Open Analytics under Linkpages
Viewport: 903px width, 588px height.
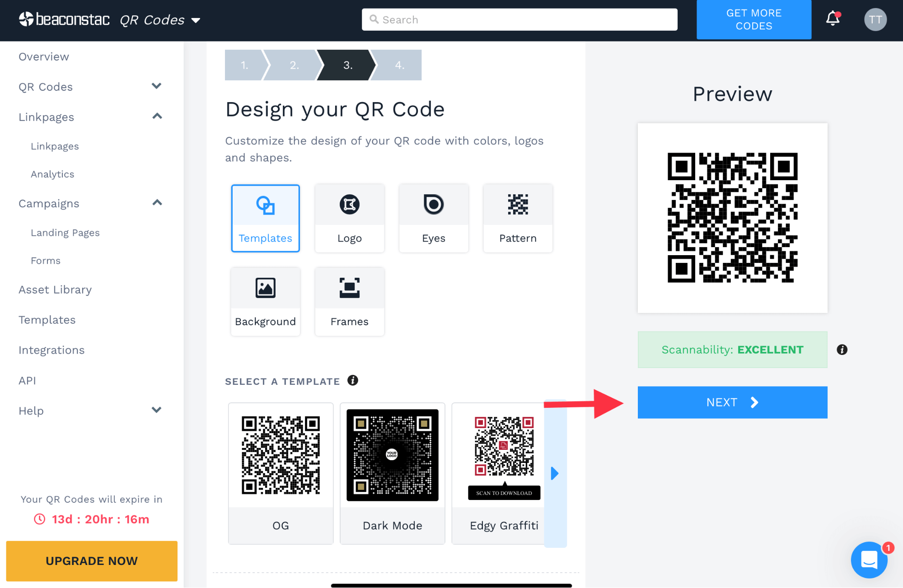[x=52, y=174]
